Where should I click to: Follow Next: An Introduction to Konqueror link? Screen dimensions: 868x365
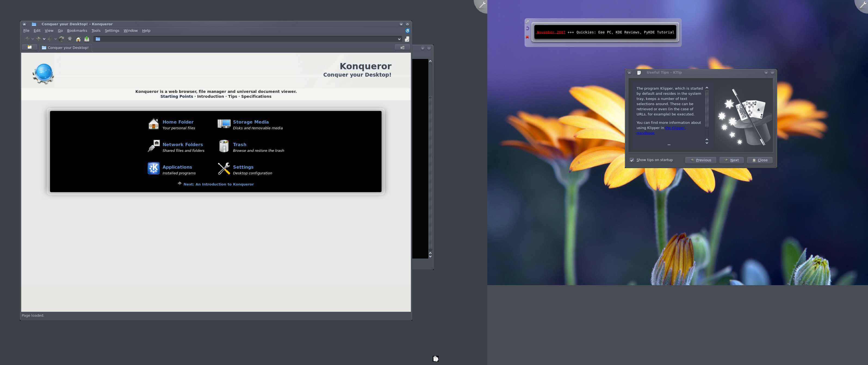tap(218, 184)
